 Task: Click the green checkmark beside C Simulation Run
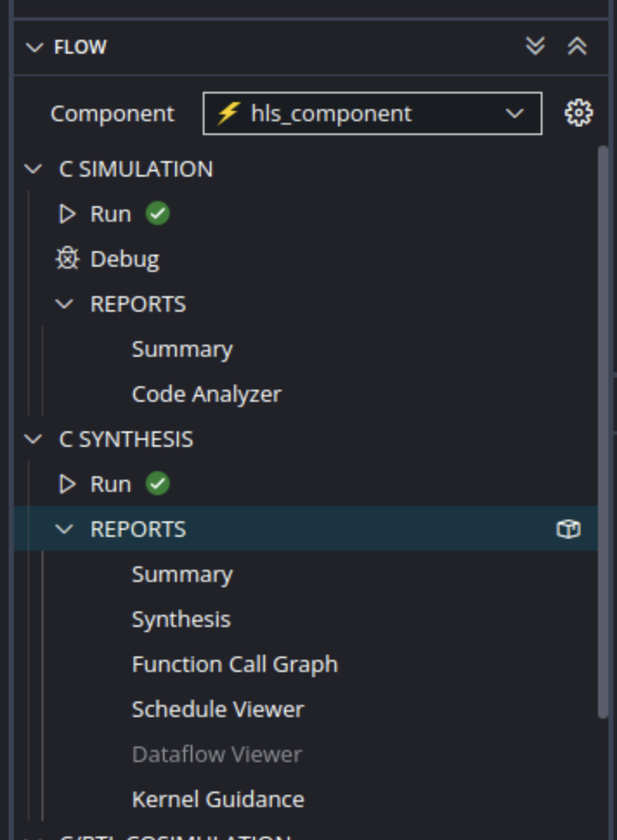[158, 214]
